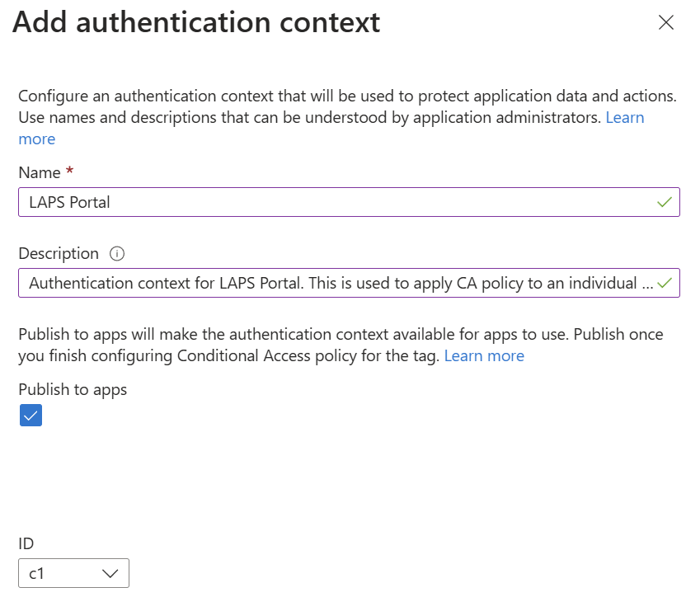Click the Name field label

(x=39, y=172)
